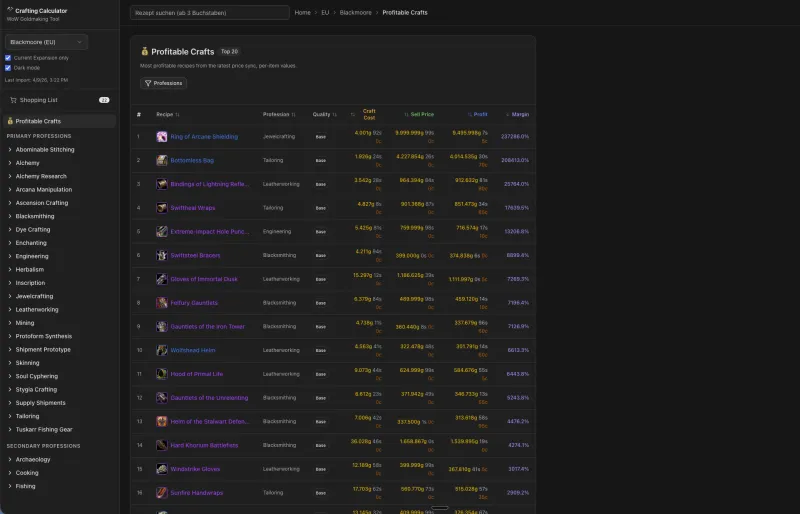Open the Sunfire Handwraps recipe link
The height and width of the screenshot is (514, 800).
click(196, 493)
